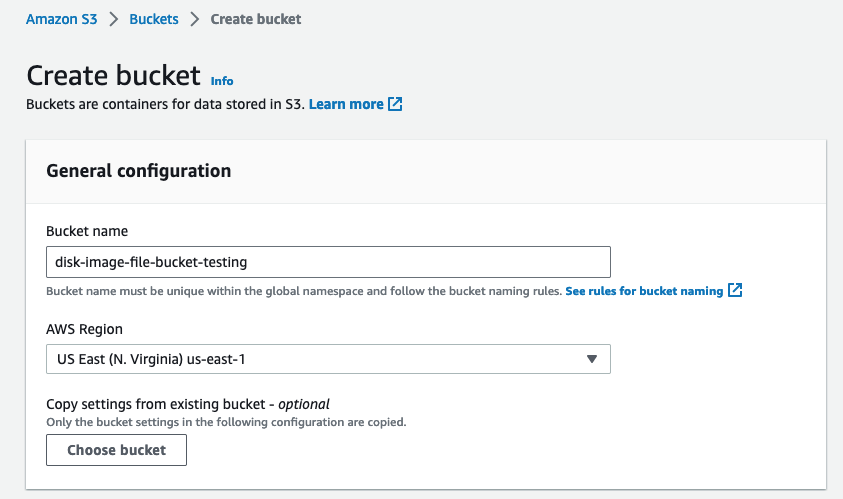Click the Bucket name label
The width and height of the screenshot is (843, 499).
[x=87, y=231]
